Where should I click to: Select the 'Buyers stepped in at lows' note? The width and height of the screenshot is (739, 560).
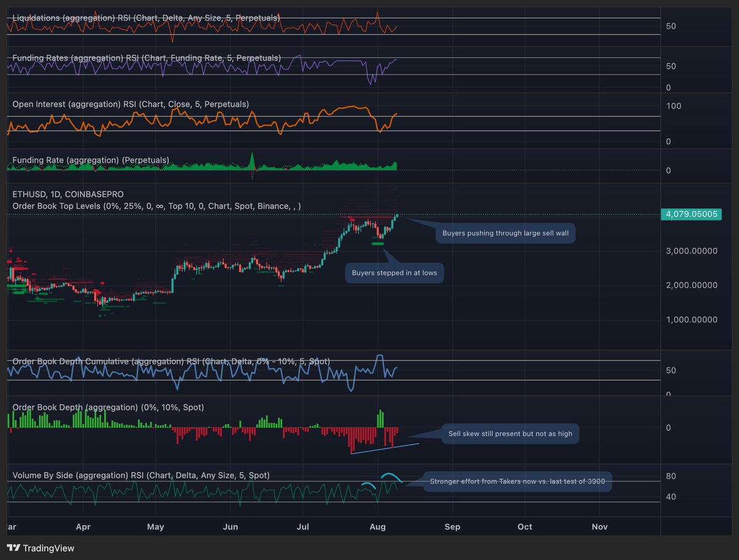coord(394,272)
